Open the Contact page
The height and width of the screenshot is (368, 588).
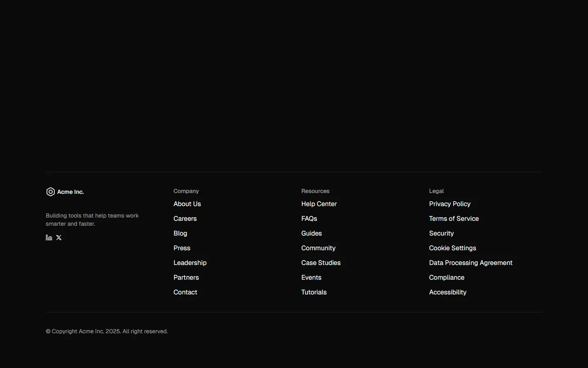point(185,292)
